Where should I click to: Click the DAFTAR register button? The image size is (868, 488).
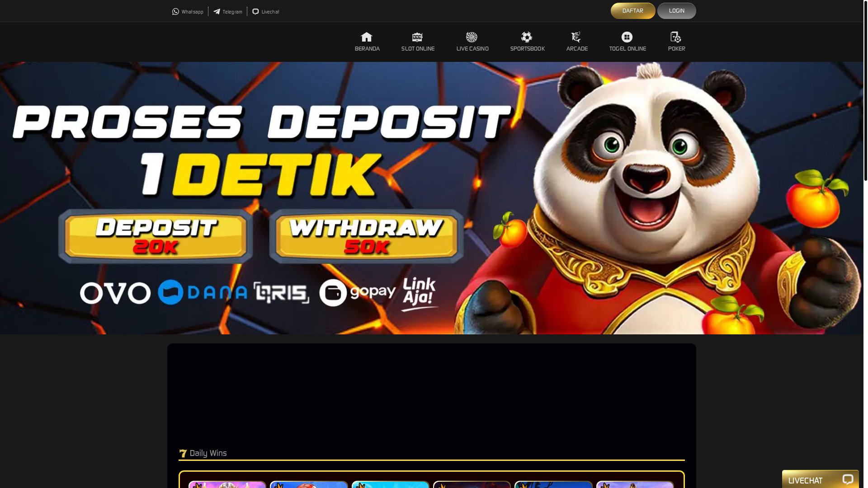[x=633, y=11]
